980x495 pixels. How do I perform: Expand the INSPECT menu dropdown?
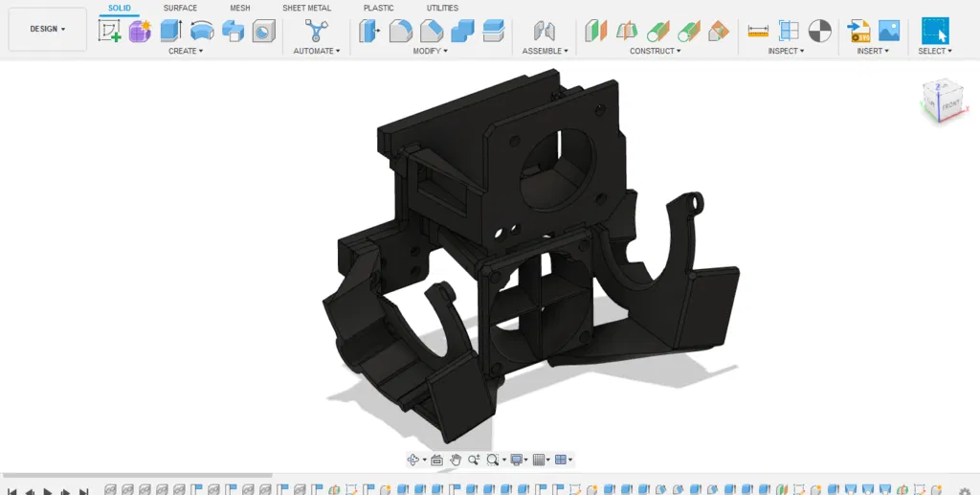[x=787, y=51]
